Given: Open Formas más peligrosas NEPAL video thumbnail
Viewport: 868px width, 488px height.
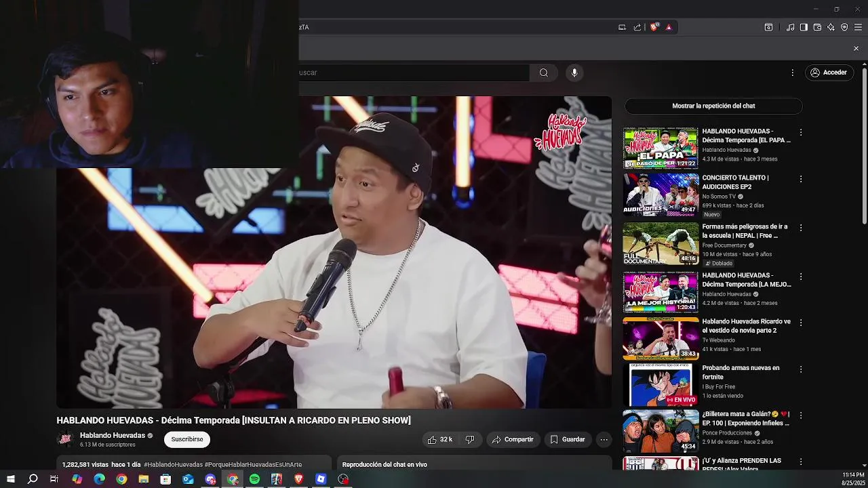Looking at the screenshot, I should [660, 243].
